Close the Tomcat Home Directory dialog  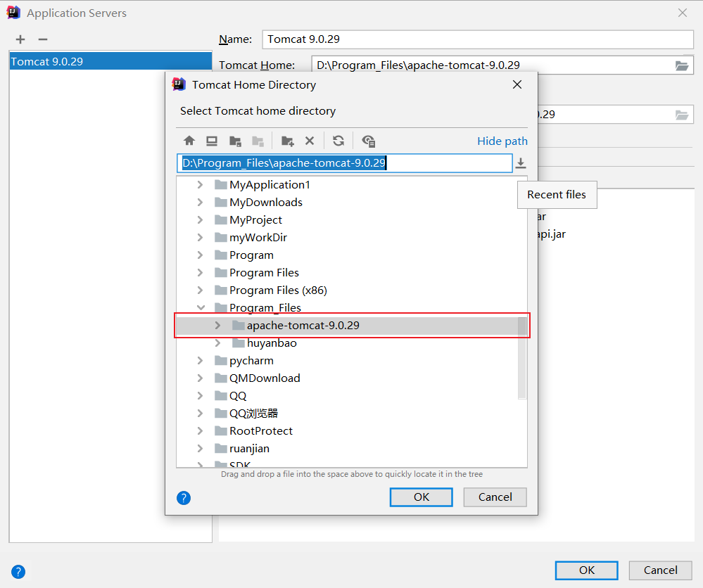[517, 84]
